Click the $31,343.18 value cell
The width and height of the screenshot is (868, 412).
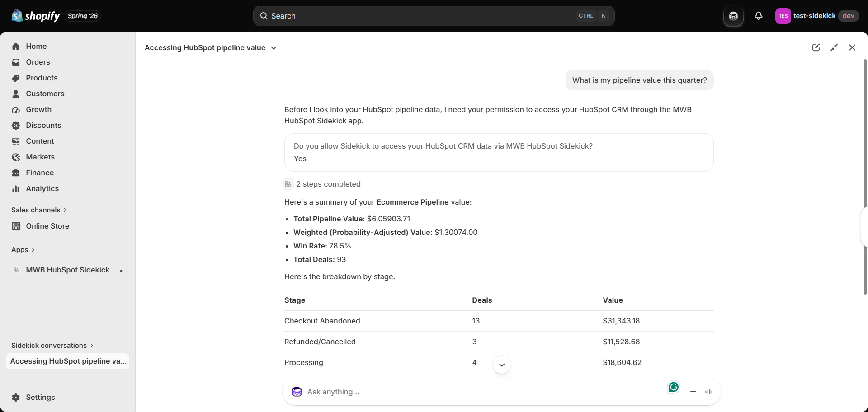tap(621, 321)
